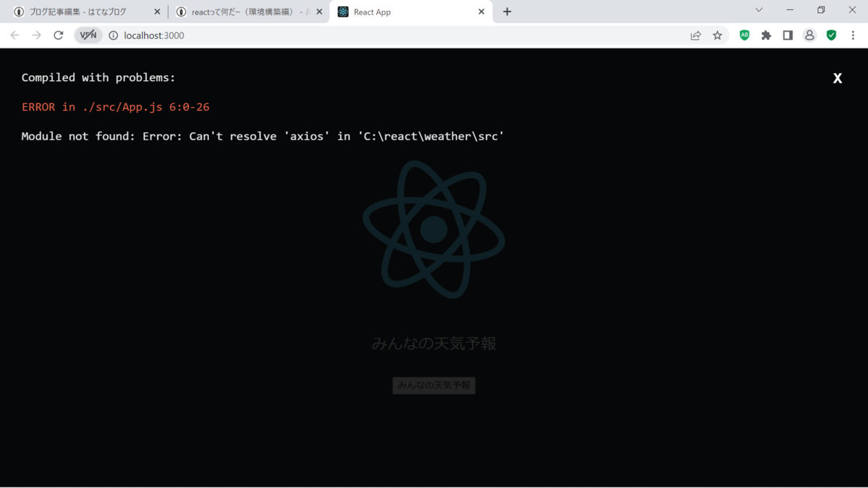This screenshot has height=488, width=868.
Task: Open the green AB extension icon
Action: (744, 35)
